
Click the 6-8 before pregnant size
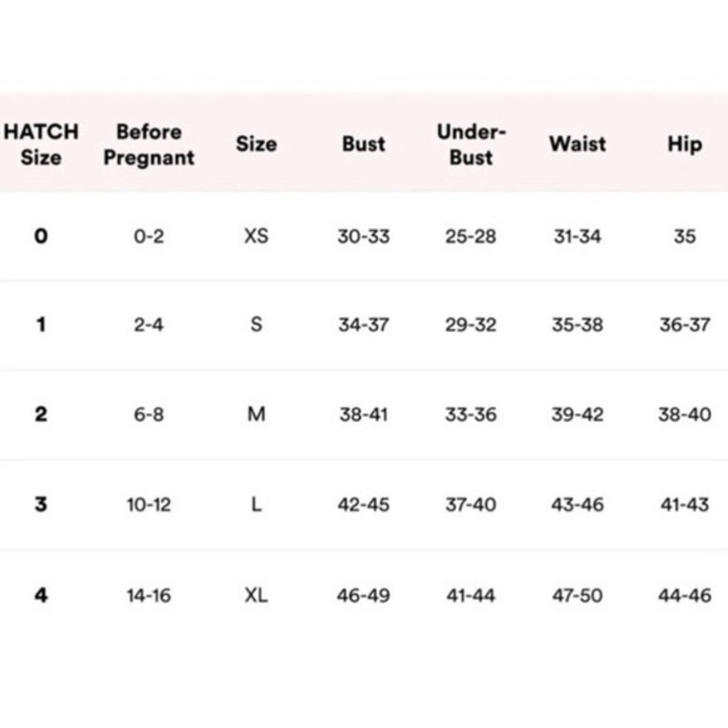[x=149, y=415]
